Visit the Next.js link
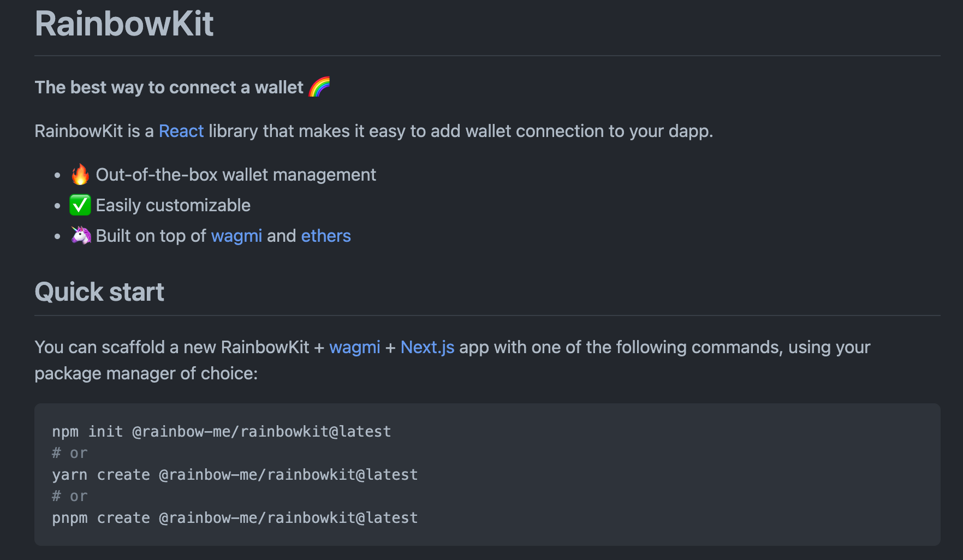 [x=427, y=347]
